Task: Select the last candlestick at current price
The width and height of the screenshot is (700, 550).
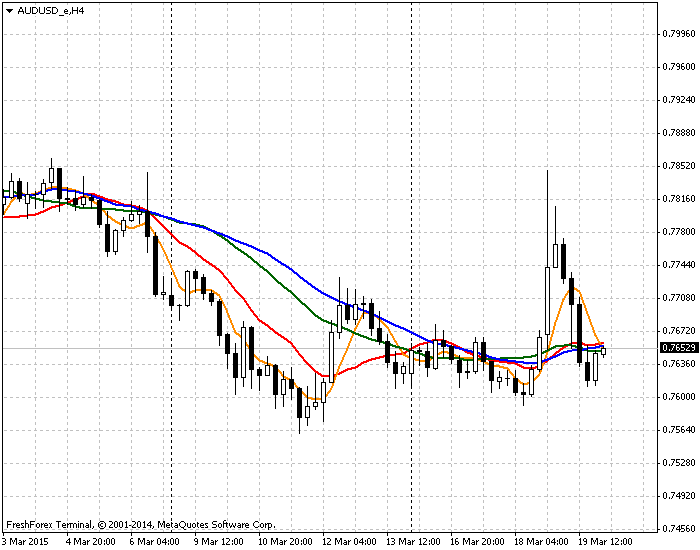Action: coord(604,352)
